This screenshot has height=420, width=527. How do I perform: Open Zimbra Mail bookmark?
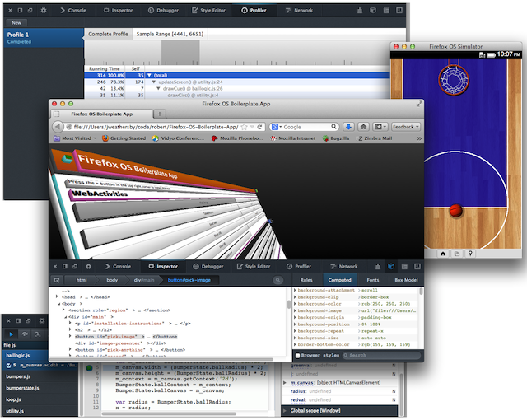pos(375,138)
